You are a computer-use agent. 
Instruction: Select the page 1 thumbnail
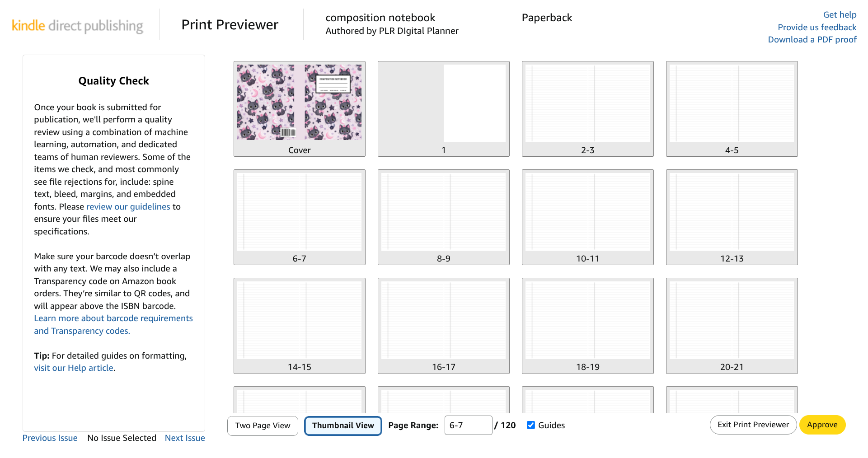tap(443, 109)
